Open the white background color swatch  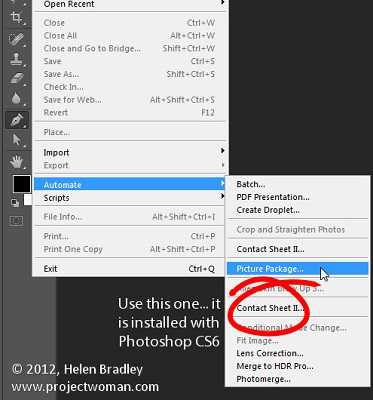pyautogui.click(x=28, y=200)
